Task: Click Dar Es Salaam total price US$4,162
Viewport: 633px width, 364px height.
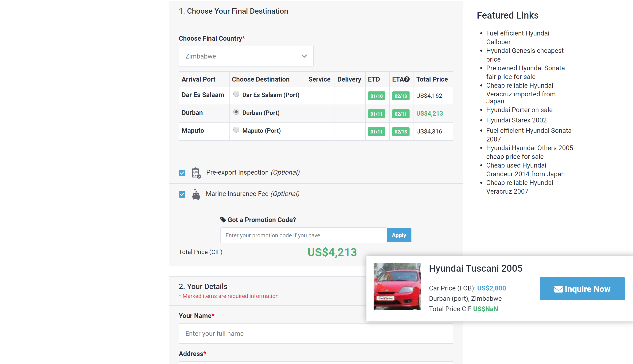Action: 429,95
